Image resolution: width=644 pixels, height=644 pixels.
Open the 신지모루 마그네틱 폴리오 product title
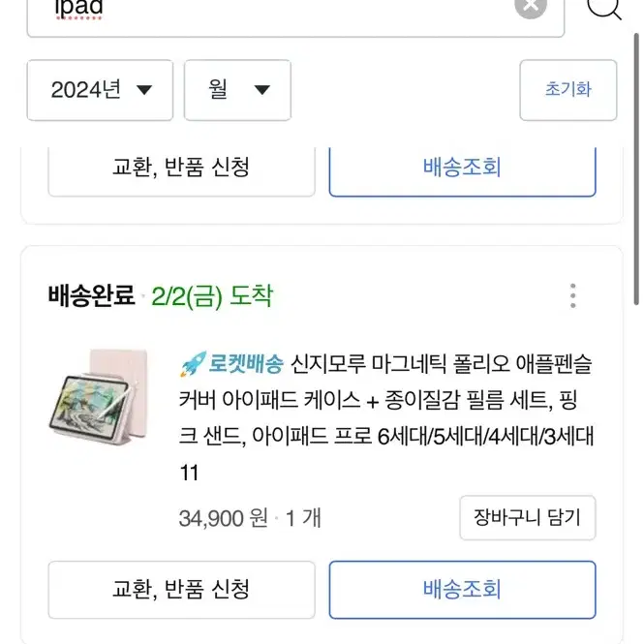(386, 417)
